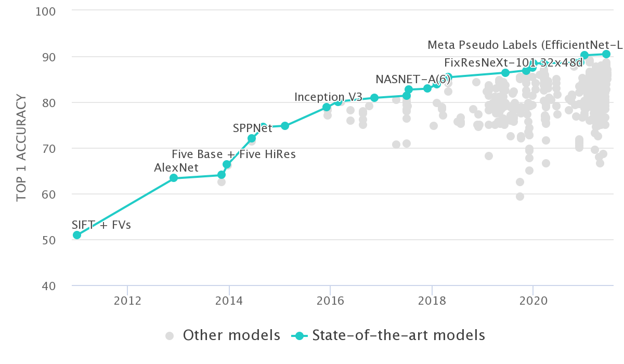This screenshot has width=624, height=364.
Task: Toggle State-of-the-art models legend entry
Action: (398, 335)
